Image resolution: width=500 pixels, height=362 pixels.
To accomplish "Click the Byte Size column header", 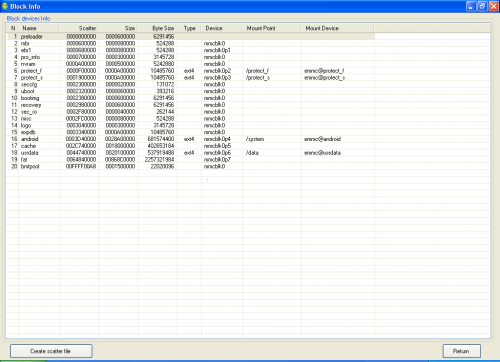I will (x=157, y=28).
